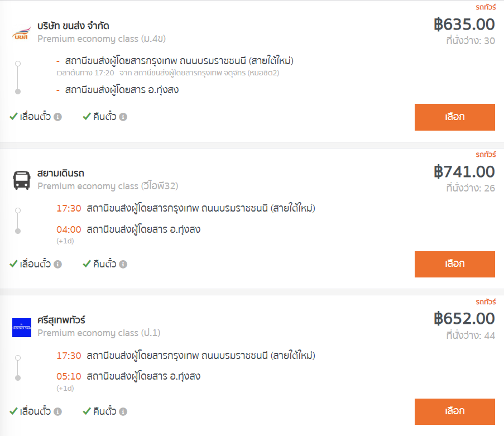Click the blue ศรีสุเทพทัวร์ logo thumbnail
Screen dimensions: 504x436
pyautogui.click(x=22, y=328)
